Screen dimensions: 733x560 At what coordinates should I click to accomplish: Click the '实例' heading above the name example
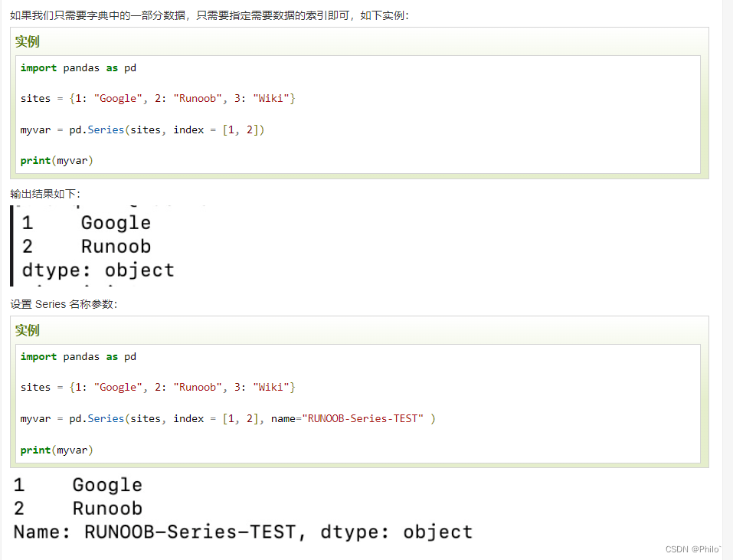point(27,330)
